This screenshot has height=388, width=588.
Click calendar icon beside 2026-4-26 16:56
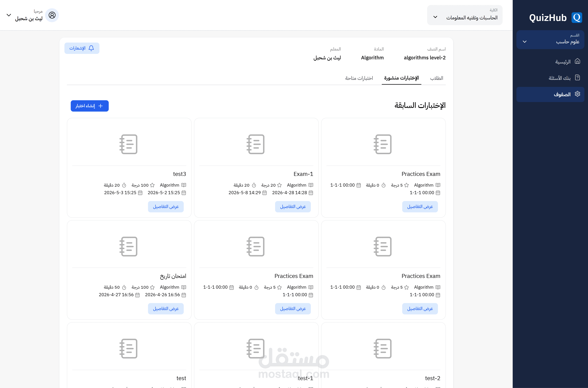184,295
